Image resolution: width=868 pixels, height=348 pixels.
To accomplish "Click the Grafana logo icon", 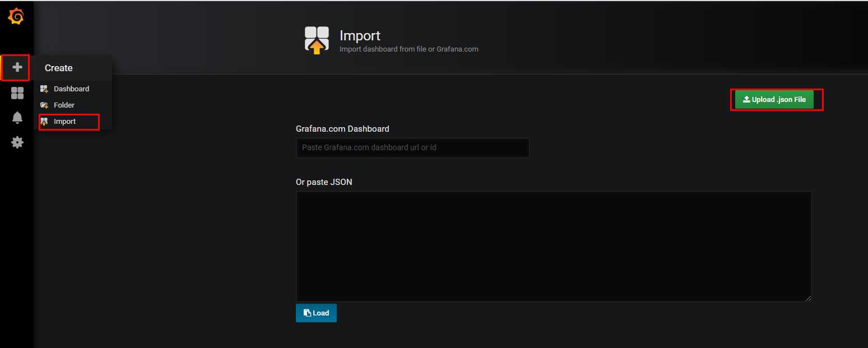I will point(16,17).
